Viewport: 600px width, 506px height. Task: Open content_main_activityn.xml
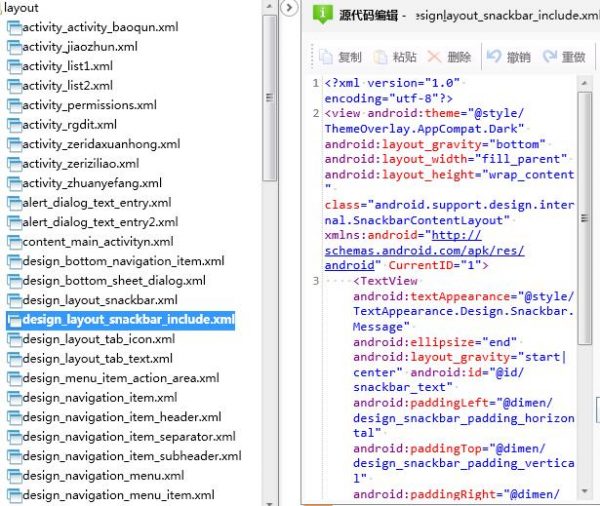97,242
